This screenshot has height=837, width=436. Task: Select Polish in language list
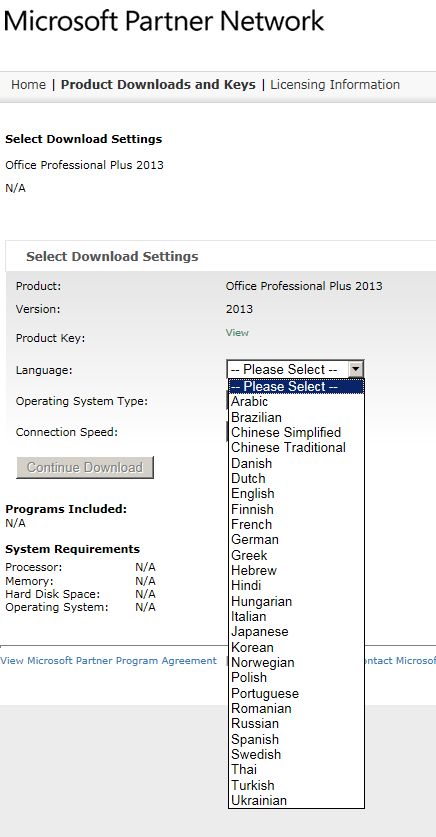tap(296, 678)
